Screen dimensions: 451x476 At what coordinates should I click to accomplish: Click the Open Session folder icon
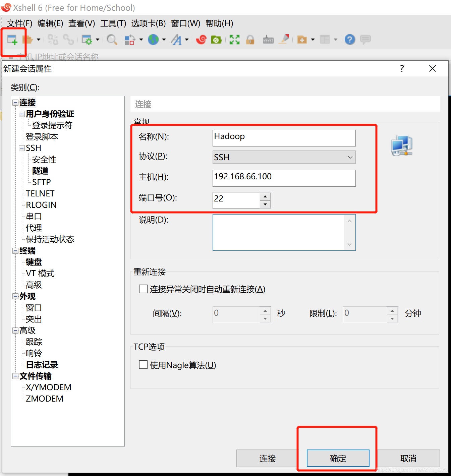[x=27, y=40]
